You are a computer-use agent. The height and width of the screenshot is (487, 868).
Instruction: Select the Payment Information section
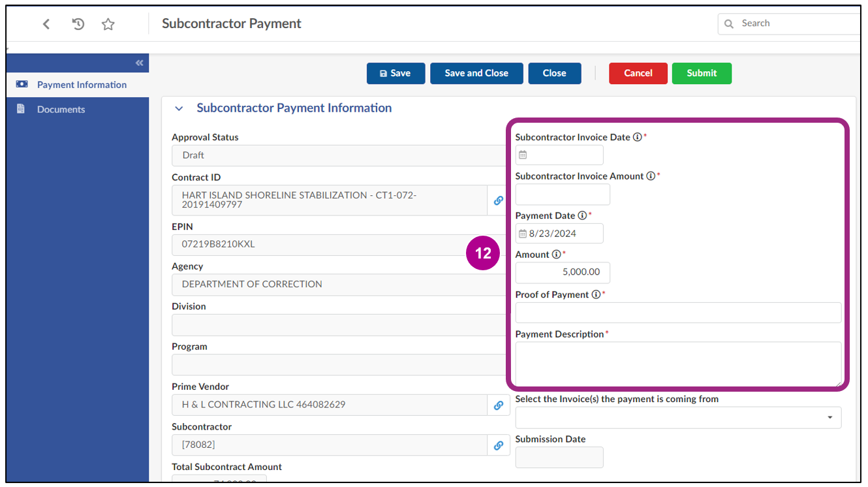pyautogui.click(x=70, y=84)
